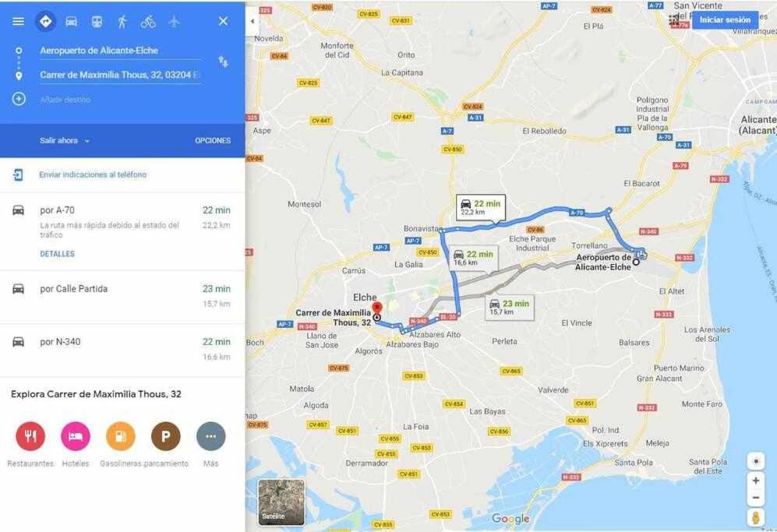
Task: Show Hoteles near the destination
Action: point(76,436)
